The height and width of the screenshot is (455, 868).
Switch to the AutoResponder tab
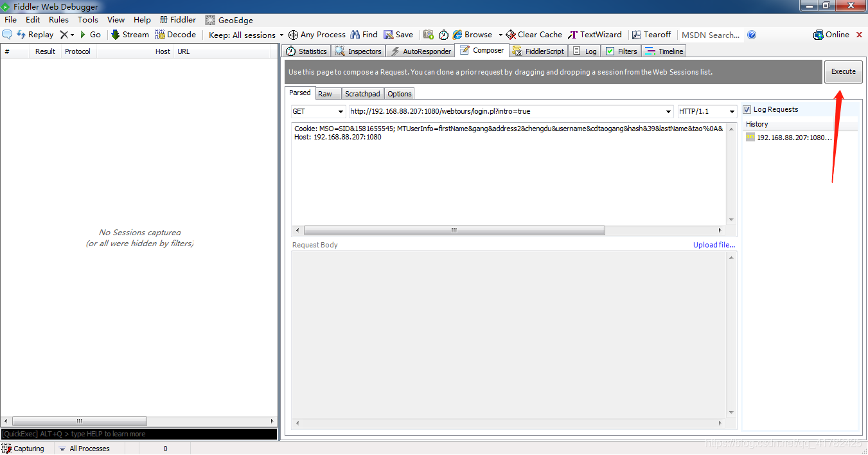(420, 51)
